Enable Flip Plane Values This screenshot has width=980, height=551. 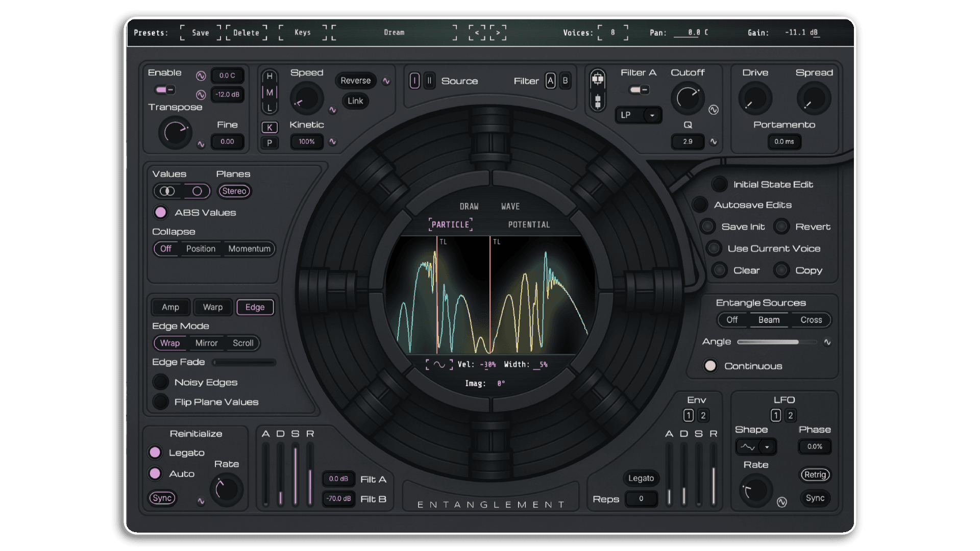click(x=161, y=402)
